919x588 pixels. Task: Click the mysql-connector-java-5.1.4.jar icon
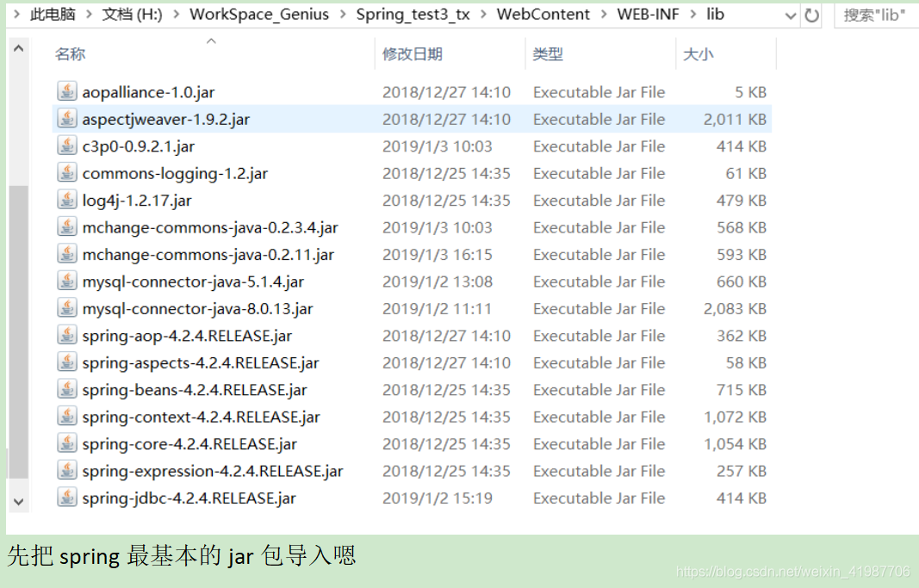67,282
